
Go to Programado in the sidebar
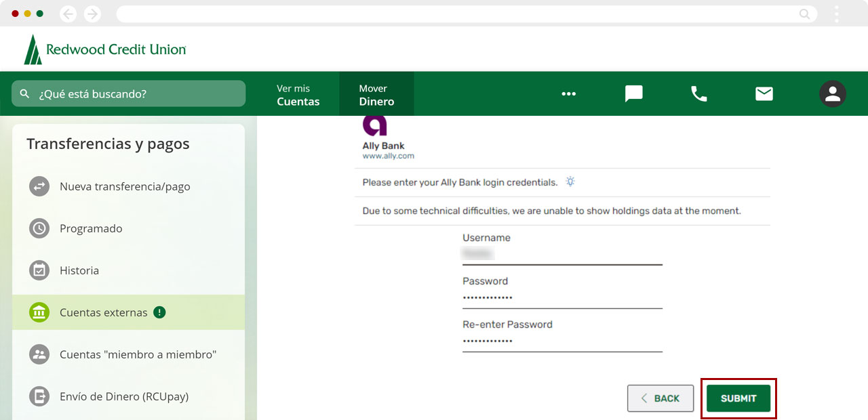point(129,228)
